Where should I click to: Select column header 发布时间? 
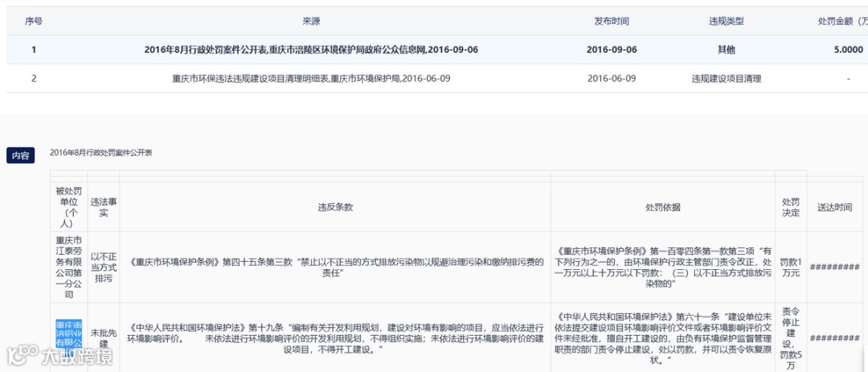(x=612, y=22)
